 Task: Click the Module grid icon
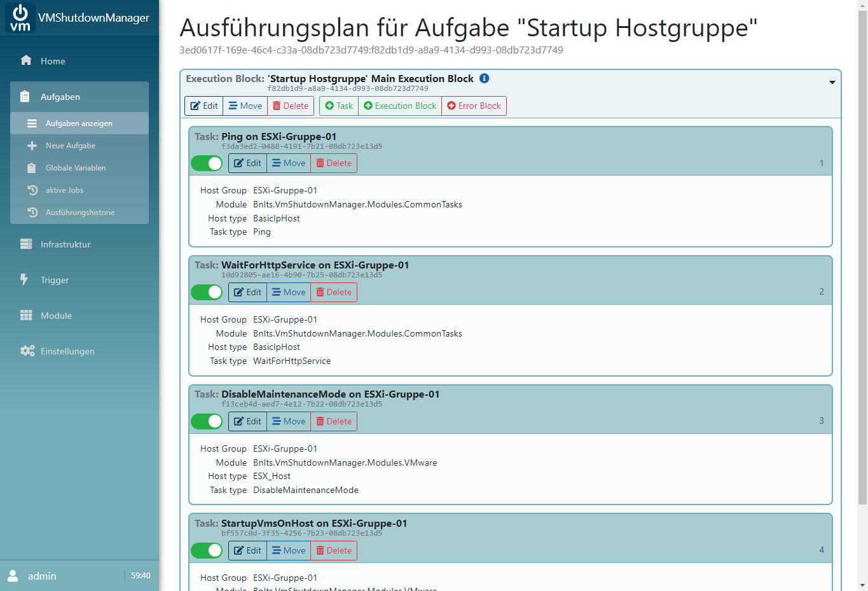26,316
